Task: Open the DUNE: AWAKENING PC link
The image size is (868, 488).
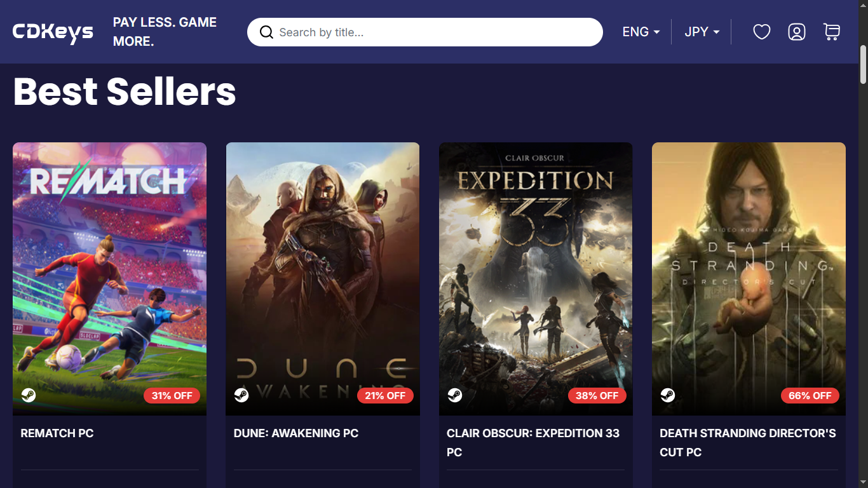Action: pyautogui.click(x=296, y=433)
